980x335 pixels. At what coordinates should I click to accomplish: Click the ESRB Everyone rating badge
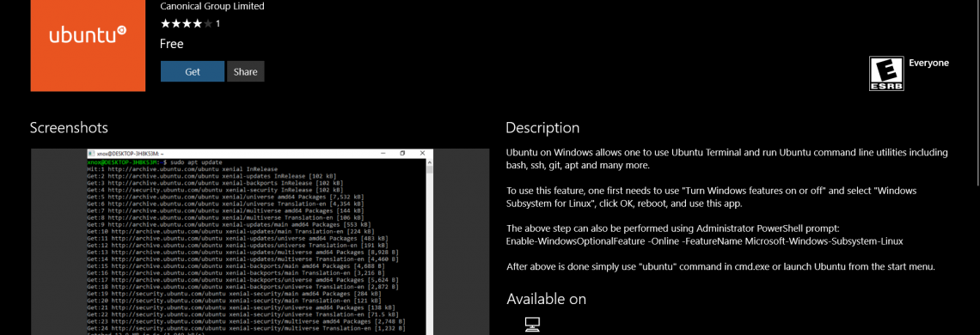[x=886, y=73]
